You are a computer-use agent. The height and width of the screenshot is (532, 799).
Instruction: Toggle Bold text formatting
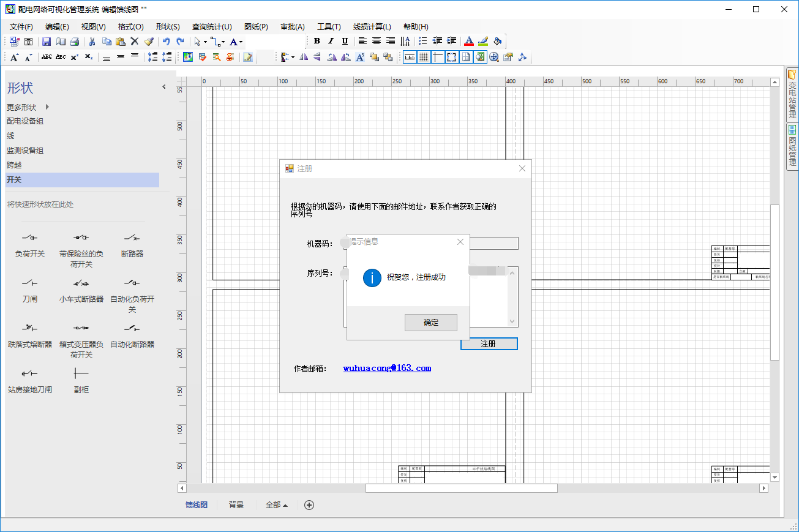tap(317, 42)
